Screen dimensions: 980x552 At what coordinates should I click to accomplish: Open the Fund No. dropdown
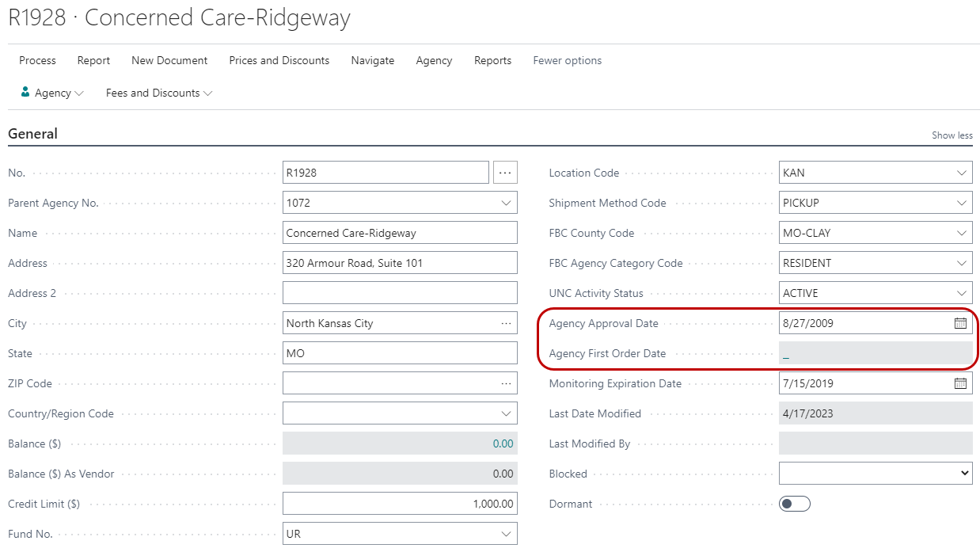point(506,534)
